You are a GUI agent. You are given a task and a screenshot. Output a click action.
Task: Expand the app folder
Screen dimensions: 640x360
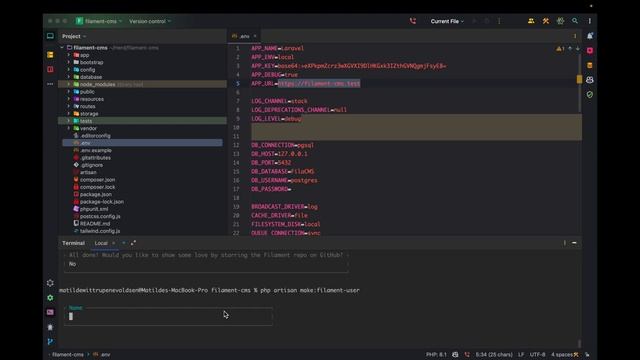click(69, 55)
